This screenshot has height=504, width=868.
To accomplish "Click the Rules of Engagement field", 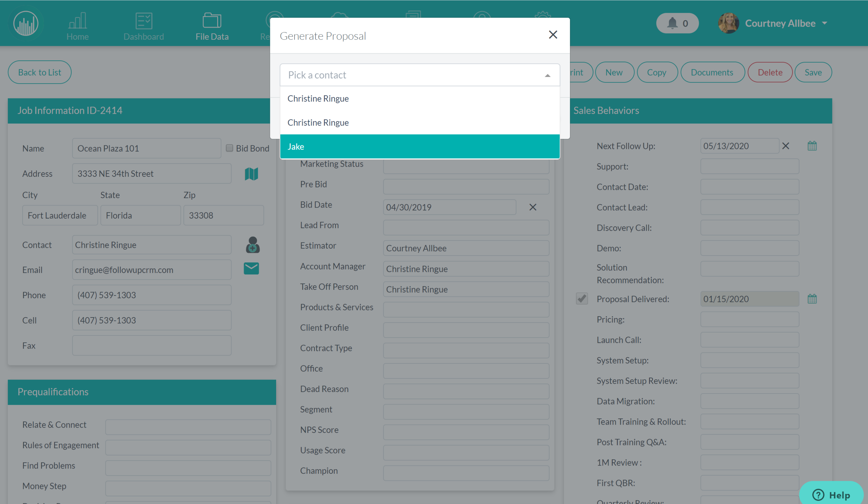I will [188, 447].
